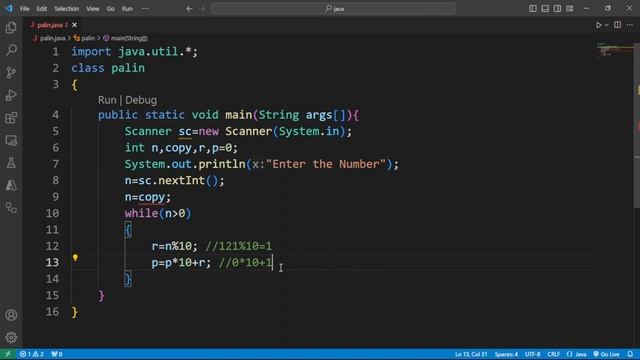Click the "while(n>0)" line
Screen dimensions: 640x360
(x=158, y=213)
